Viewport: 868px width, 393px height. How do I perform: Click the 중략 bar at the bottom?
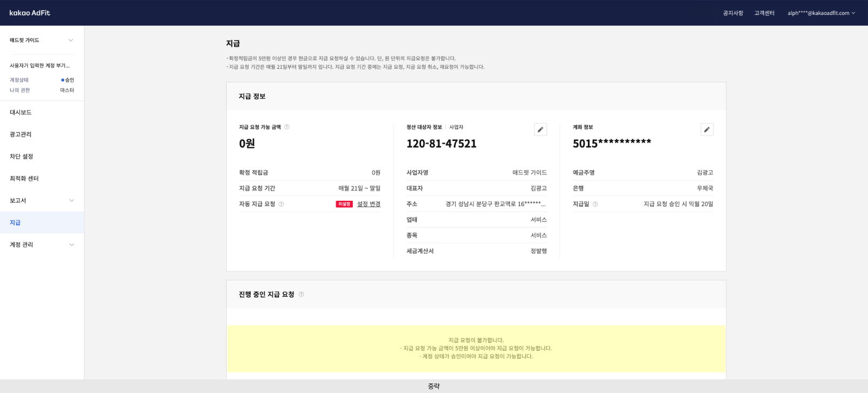coord(433,386)
